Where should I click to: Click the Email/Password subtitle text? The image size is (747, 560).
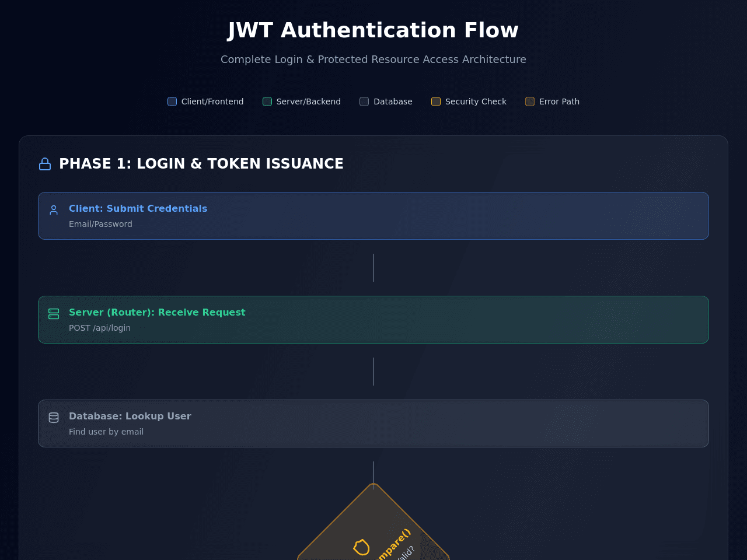[x=100, y=224]
